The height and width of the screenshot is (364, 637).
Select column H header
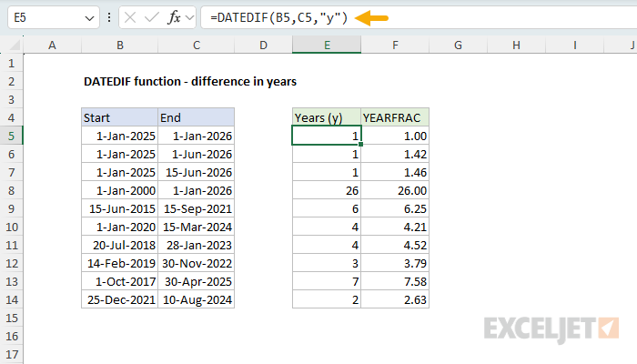pos(516,45)
